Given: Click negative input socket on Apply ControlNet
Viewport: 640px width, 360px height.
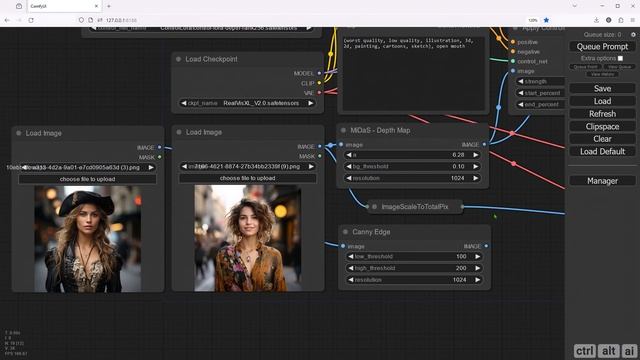Looking at the screenshot, I should pyautogui.click(x=513, y=52).
